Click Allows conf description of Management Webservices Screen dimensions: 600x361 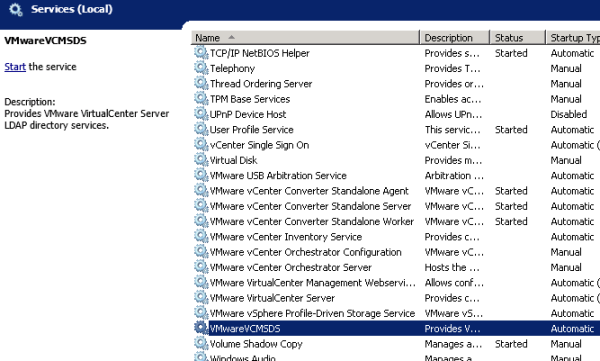[x=454, y=283]
